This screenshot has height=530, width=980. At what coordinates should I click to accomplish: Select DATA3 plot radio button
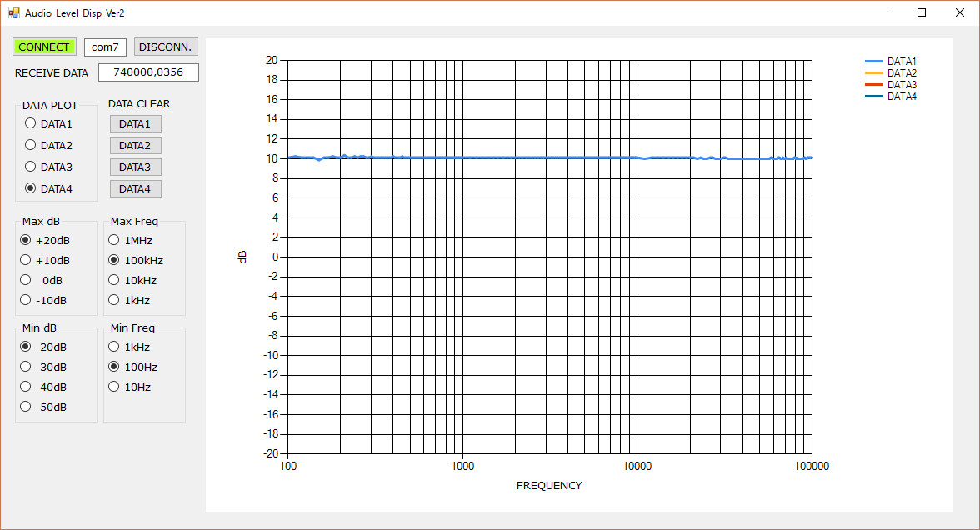pos(31,167)
